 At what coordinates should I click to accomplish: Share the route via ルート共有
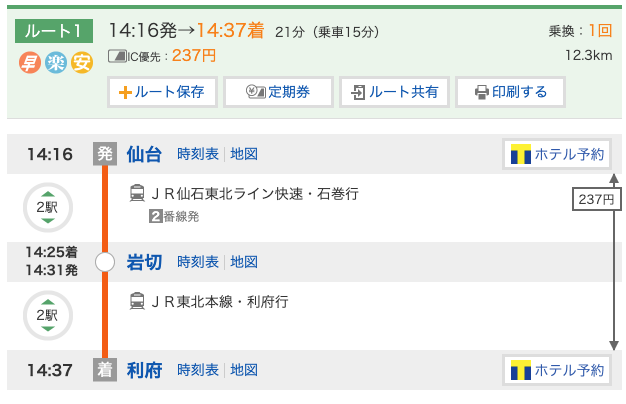394,92
